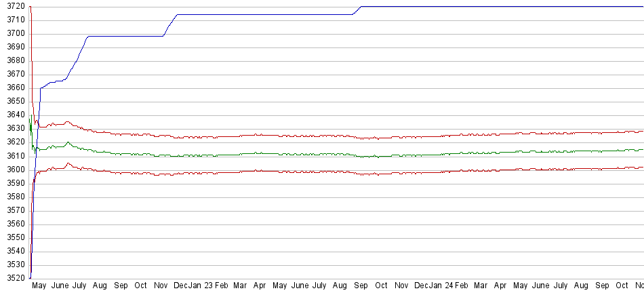644x295 pixels.
Task: Click the lowest red line's peak near first June
Action: [x=68, y=163]
